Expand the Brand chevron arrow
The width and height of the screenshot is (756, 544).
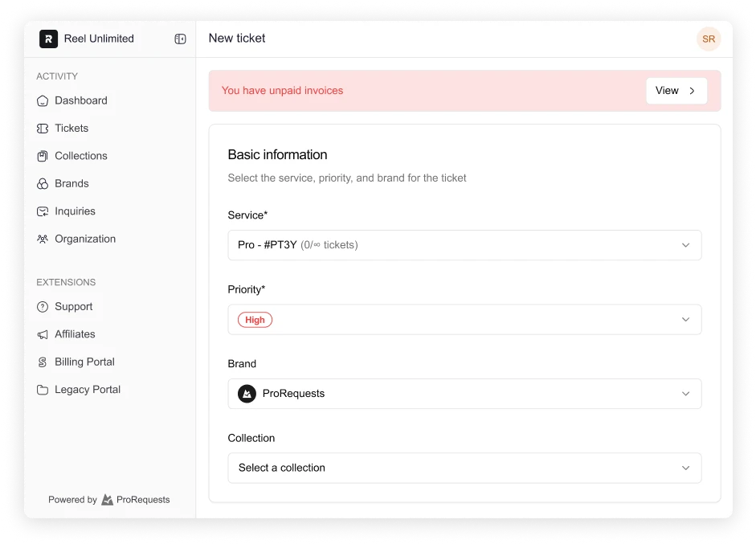[685, 394]
